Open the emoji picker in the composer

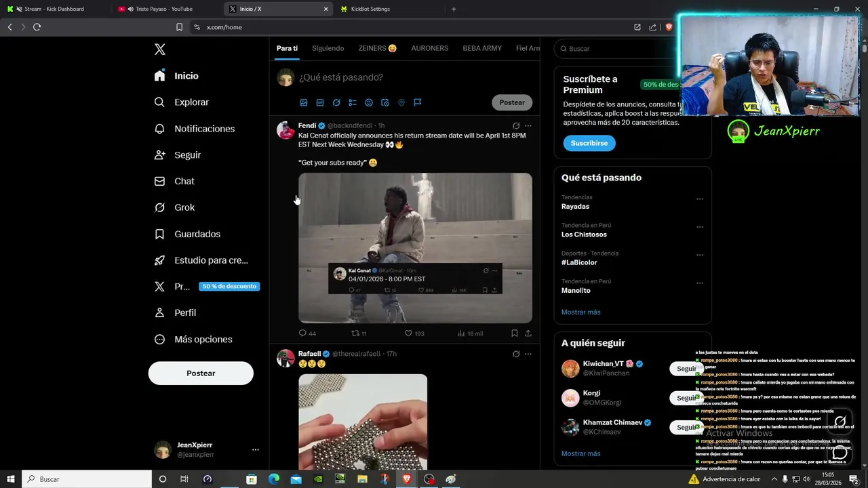369,103
